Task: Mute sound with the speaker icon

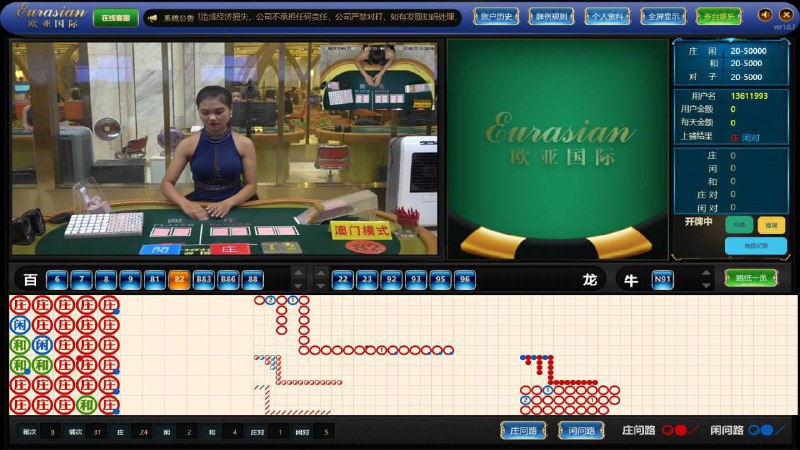Action: (x=765, y=15)
